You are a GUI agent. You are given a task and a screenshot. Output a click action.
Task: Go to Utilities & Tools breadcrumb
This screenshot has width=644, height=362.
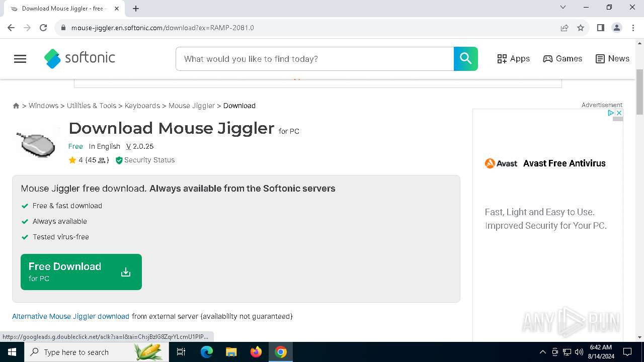pyautogui.click(x=92, y=106)
